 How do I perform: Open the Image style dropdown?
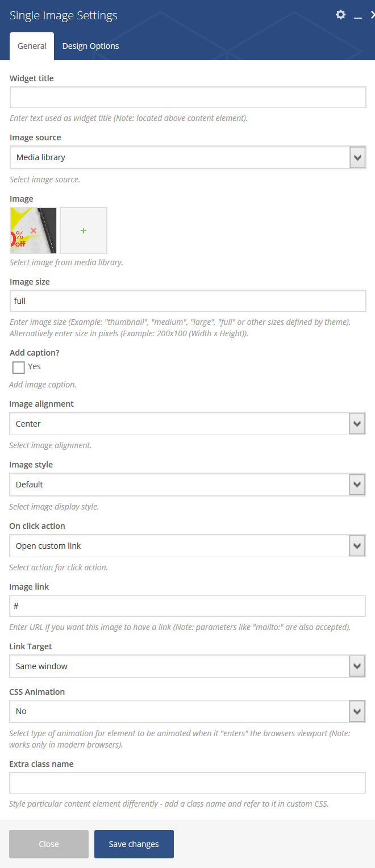[188, 485]
